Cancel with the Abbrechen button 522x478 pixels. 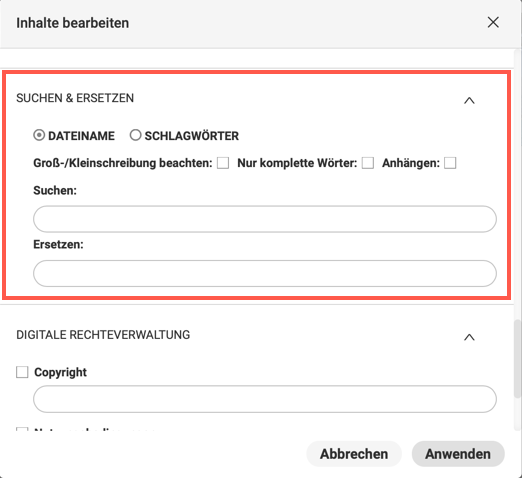click(x=354, y=454)
